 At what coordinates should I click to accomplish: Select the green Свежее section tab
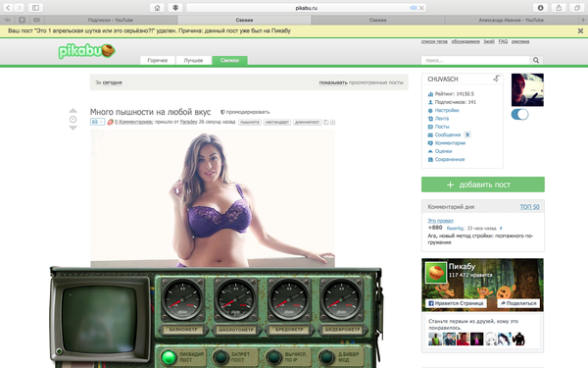coord(229,60)
